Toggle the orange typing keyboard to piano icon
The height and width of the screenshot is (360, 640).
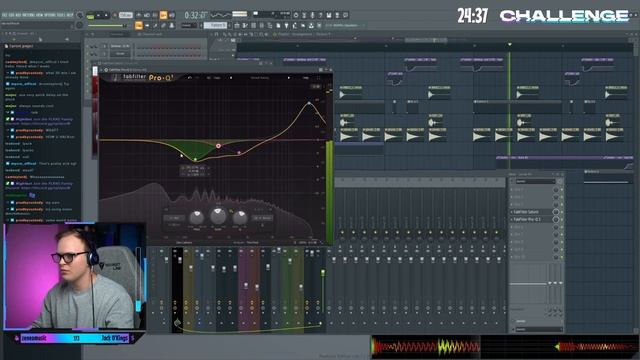[x=139, y=25]
